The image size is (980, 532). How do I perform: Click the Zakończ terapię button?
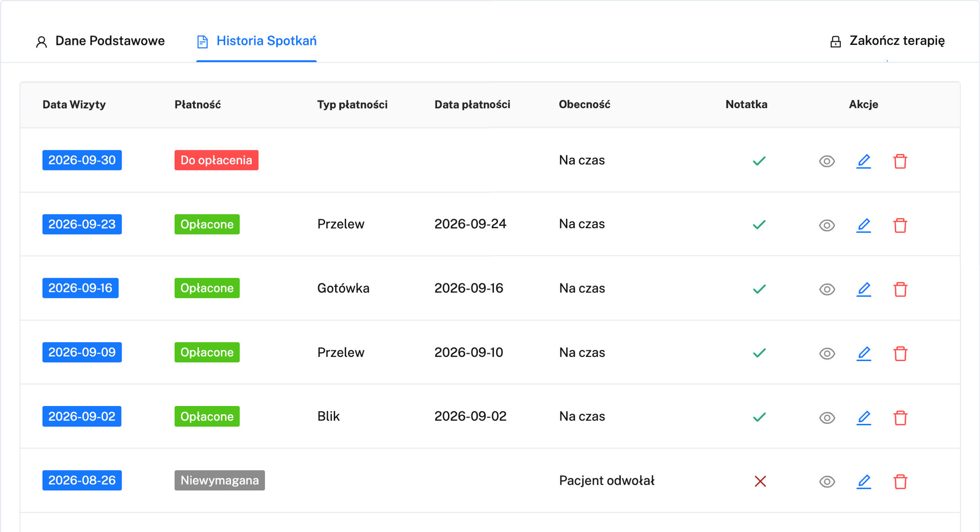(x=887, y=41)
